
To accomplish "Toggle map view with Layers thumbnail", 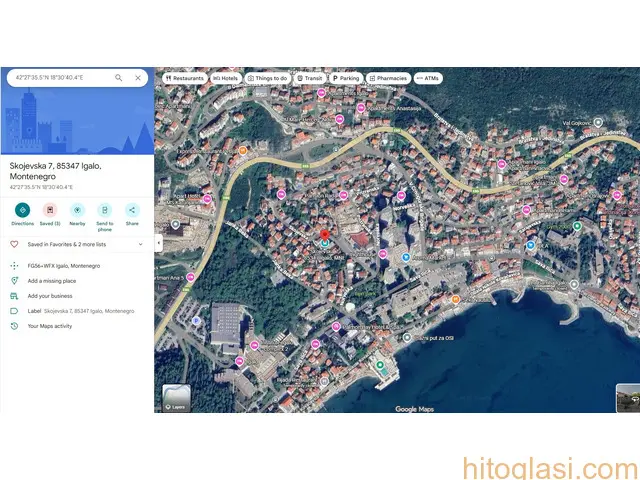I will click(177, 397).
